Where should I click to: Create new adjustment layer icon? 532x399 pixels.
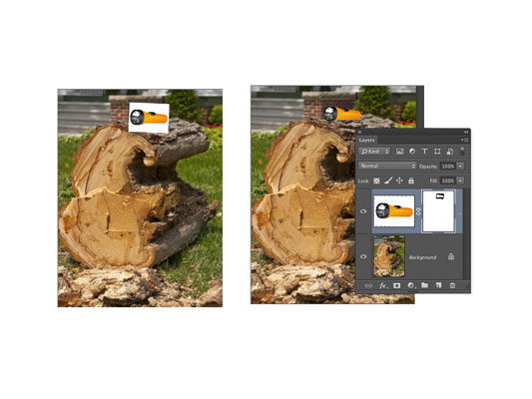tap(411, 285)
